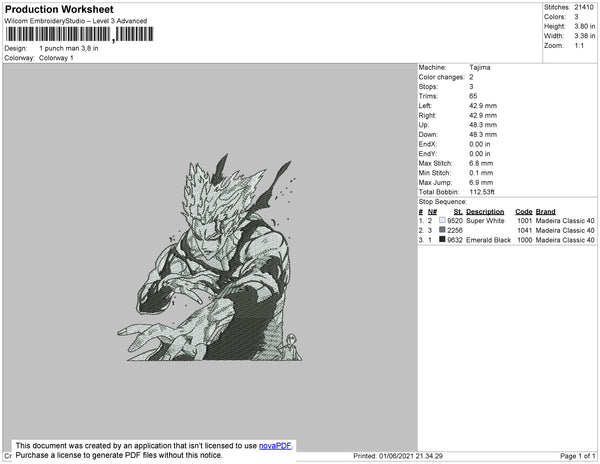600x464 pixels.
Task: Select the 'Colorway 1' value
Action: tap(56, 58)
